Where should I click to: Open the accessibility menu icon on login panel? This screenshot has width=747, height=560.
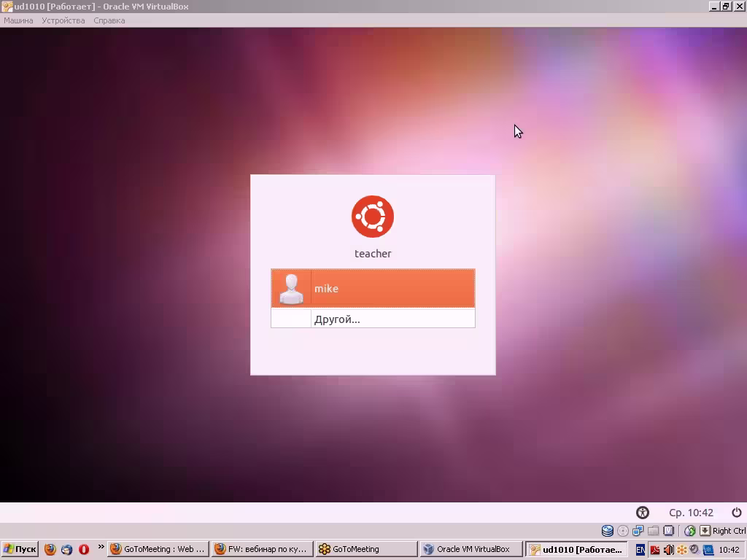click(643, 513)
